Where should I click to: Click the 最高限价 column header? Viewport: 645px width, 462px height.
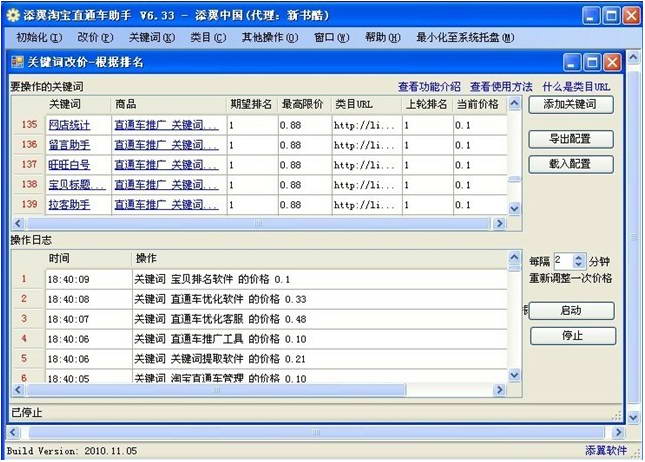(305, 104)
